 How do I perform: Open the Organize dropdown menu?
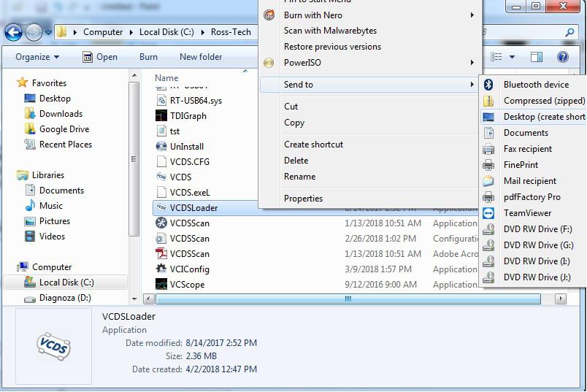(37, 57)
